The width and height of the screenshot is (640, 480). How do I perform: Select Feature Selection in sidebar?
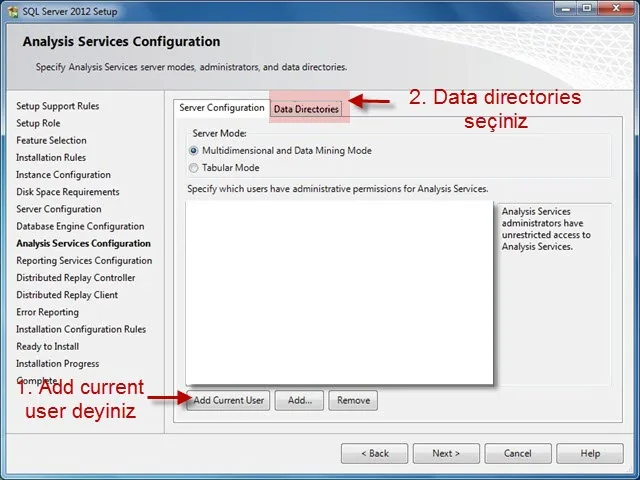click(x=51, y=140)
